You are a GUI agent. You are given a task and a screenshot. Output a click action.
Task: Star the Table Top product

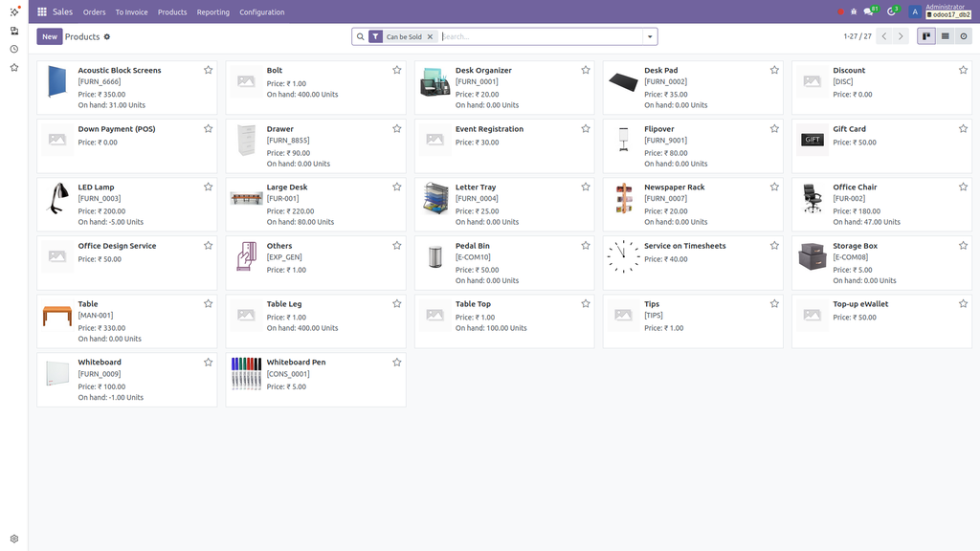[x=586, y=303]
